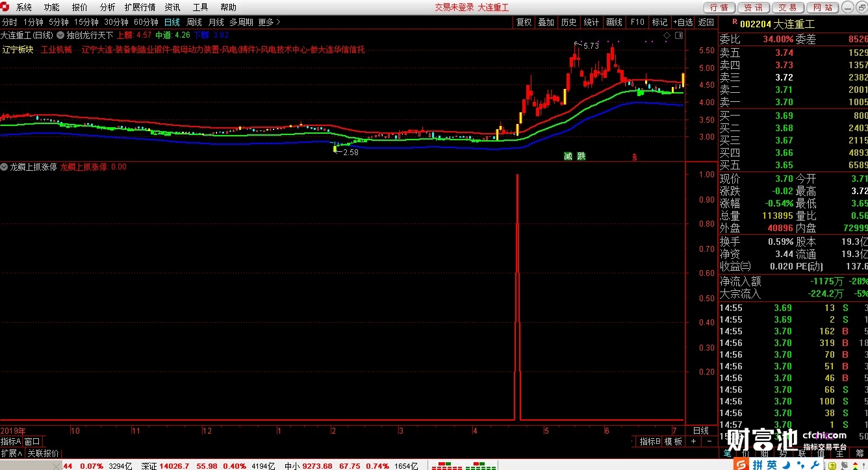Collapse main chart indicator 独创龙行天下 arrow
The width and height of the screenshot is (868, 470).
pyautogui.click(x=61, y=34)
